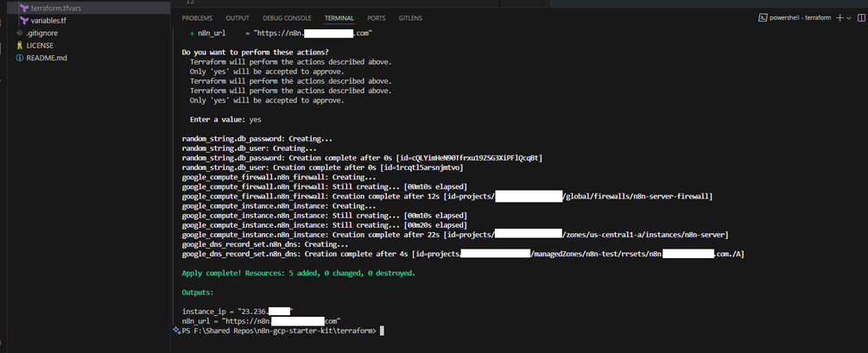Image resolution: width=868 pixels, height=353 pixels.
Task: Click the yellow license ribbon icon
Action: pyautogui.click(x=20, y=46)
